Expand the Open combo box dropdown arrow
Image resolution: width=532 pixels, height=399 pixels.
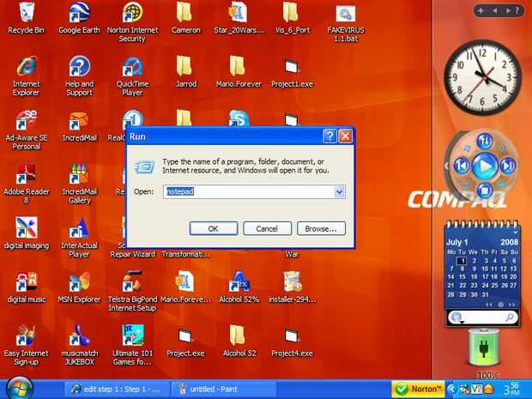339,191
